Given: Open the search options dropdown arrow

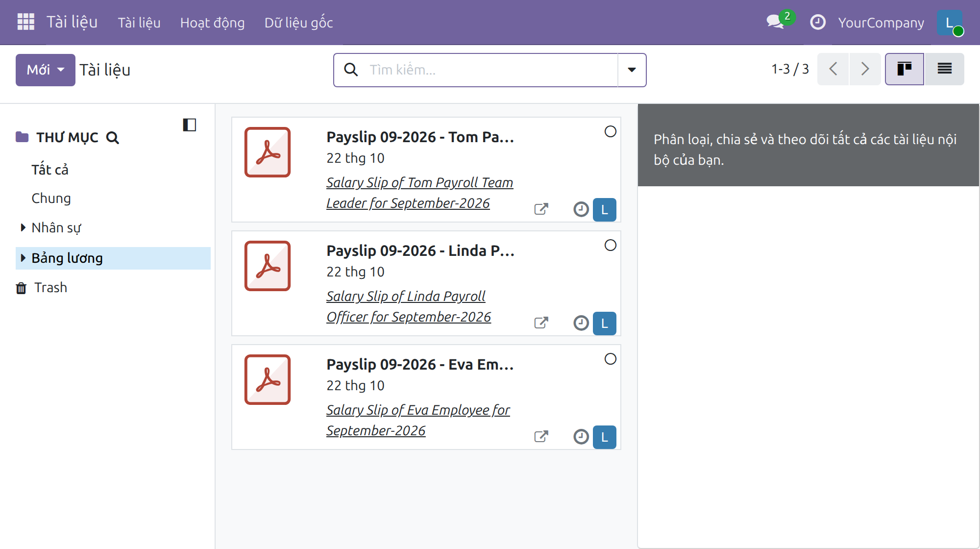Looking at the screenshot, I should [x=632, y=70].
